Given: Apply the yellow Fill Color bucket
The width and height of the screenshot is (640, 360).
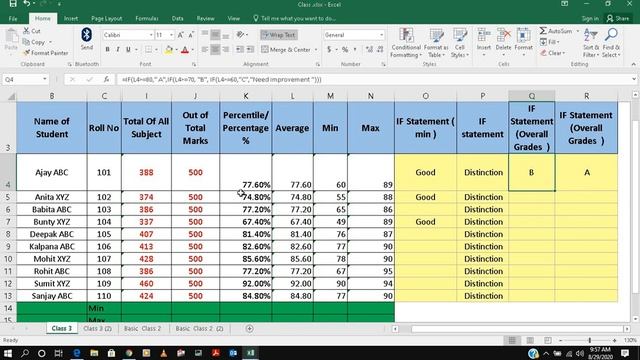Looking at the screenshot, I should click(169, 50).
